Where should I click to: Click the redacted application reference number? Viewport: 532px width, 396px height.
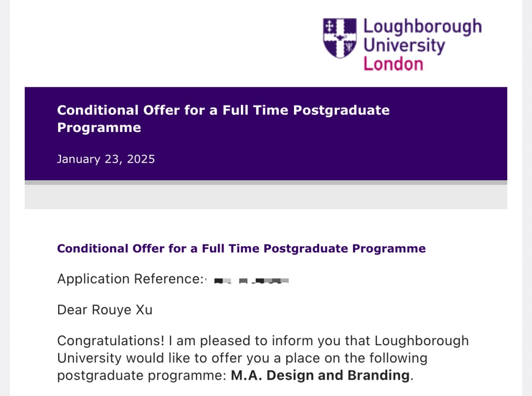coord(251,281)
